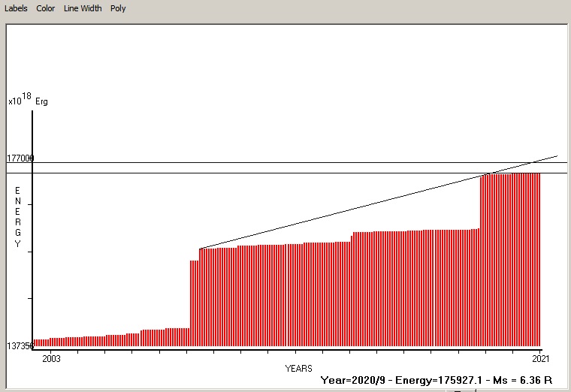
Task: Click the 2003 start year label
Action: click(x=51, y=359)
